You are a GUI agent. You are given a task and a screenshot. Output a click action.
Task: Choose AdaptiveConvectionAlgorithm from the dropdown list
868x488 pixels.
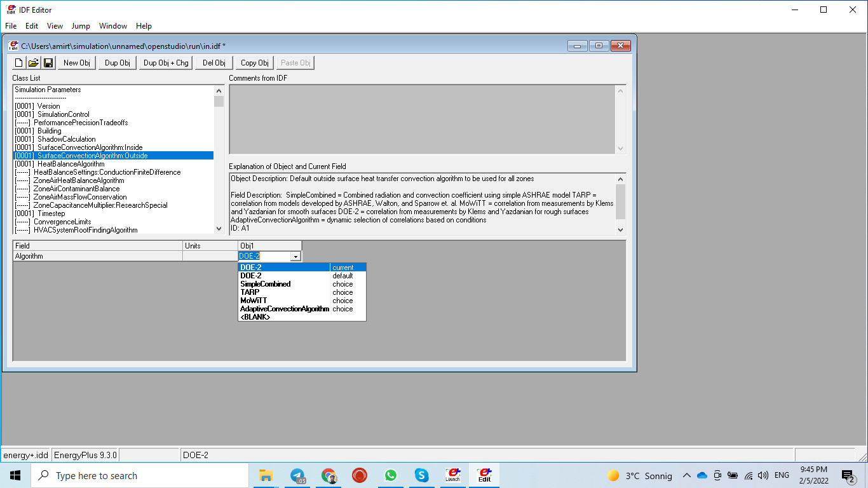[x=302, y=309]
